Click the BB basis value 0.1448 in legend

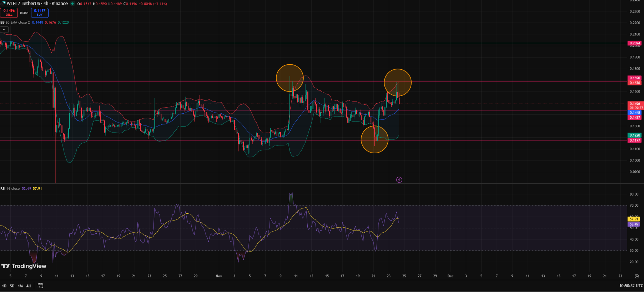coord(37,23)
